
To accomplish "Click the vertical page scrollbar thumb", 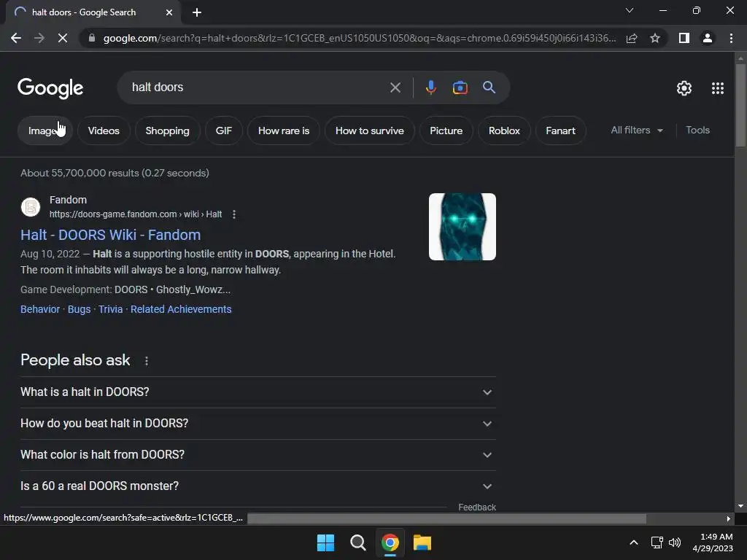I will (x=740, y=105).
